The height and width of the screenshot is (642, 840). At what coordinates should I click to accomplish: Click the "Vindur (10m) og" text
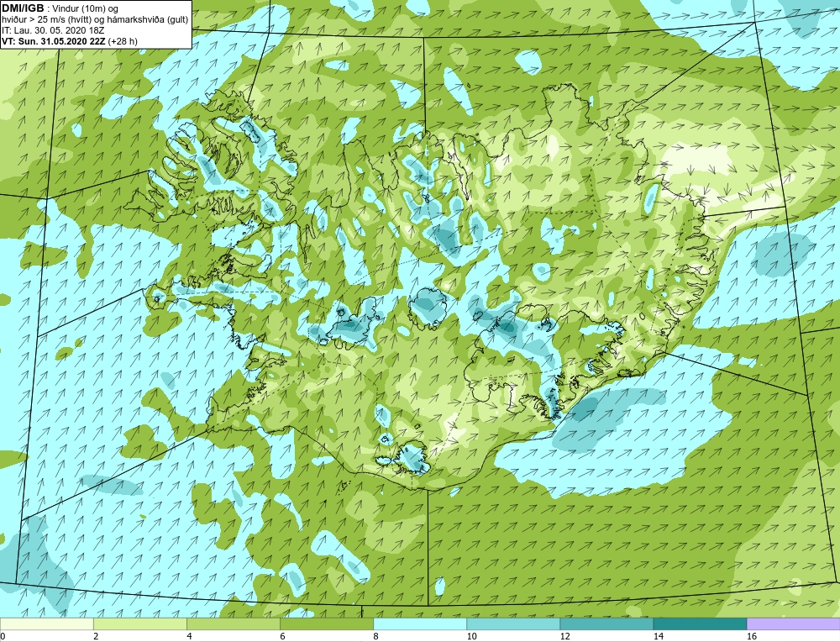pos(87,9)
